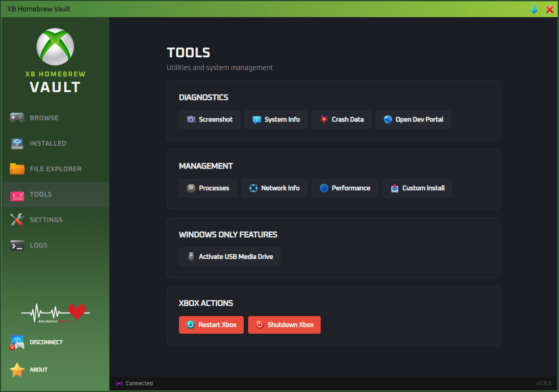This screenshot has height=392, width=559.
Task: Open the Processes manager
Action: pyautogui.click(x=208, y=188)
